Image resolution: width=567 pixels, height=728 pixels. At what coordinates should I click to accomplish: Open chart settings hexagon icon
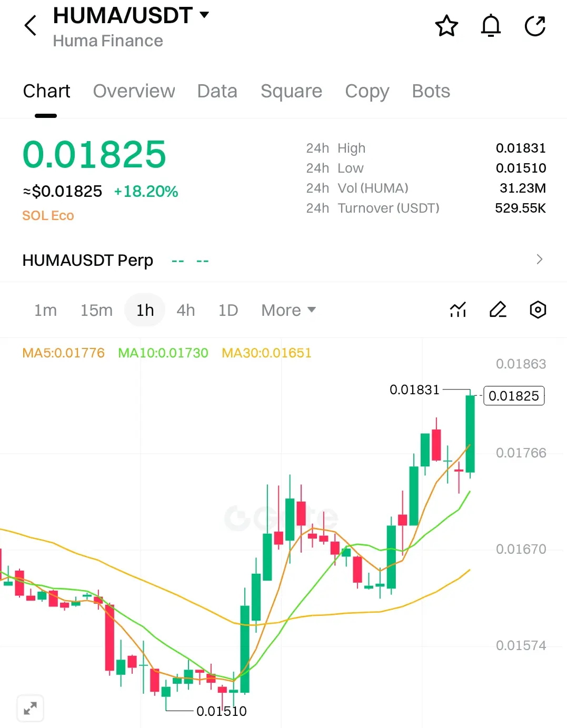[538, 310]
